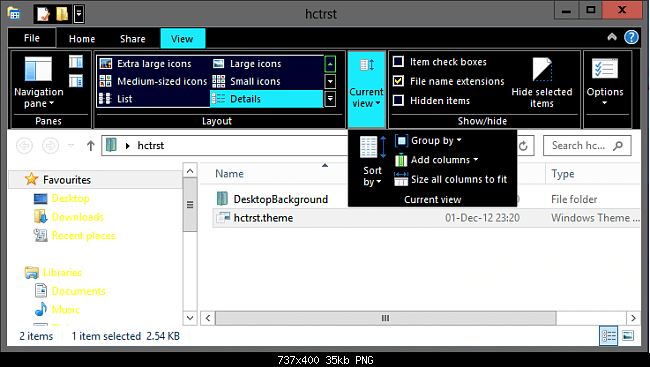Open Documents library
This screenshot has width=650, height=367.
coord(78,291)
